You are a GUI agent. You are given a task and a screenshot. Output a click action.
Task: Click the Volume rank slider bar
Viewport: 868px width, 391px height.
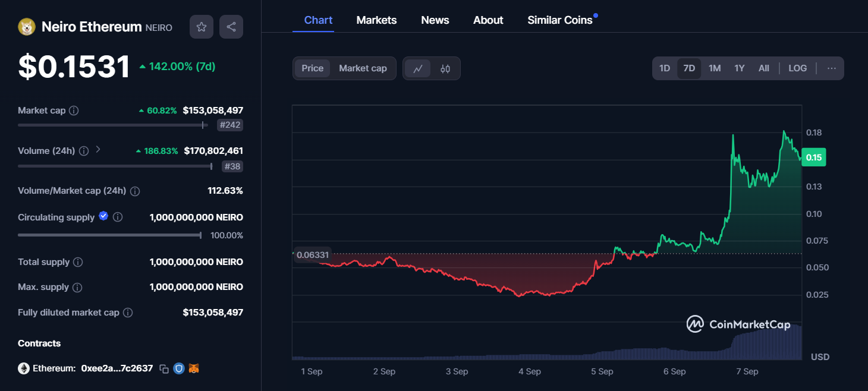point(115,166)
